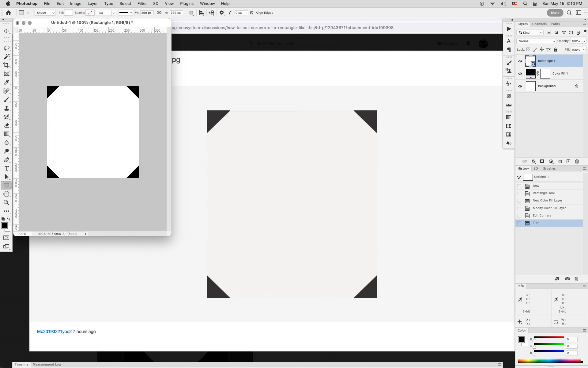
Task: Open the Shape tool mode dropdown
Action: pyautogui.click(x=45, y=13)
